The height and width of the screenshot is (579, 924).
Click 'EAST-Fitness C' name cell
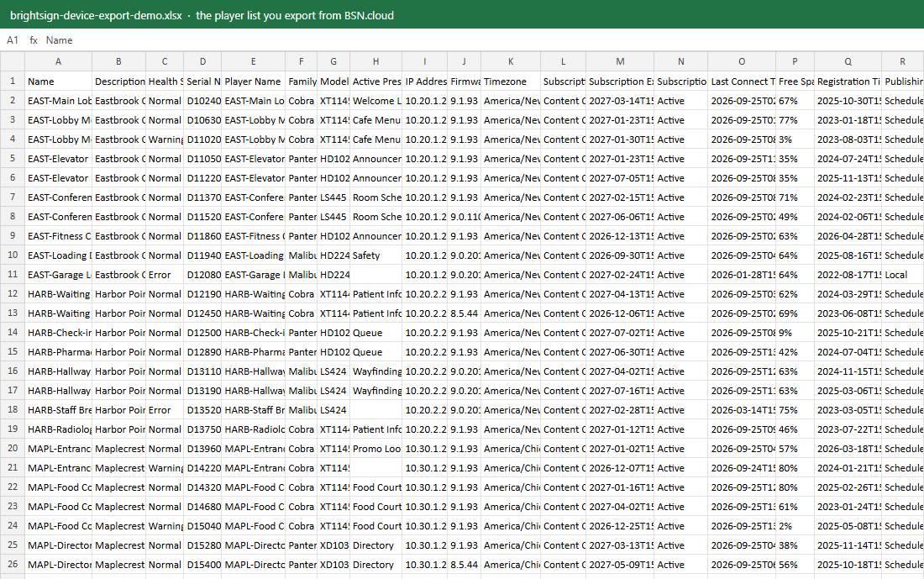pos(58,236)
